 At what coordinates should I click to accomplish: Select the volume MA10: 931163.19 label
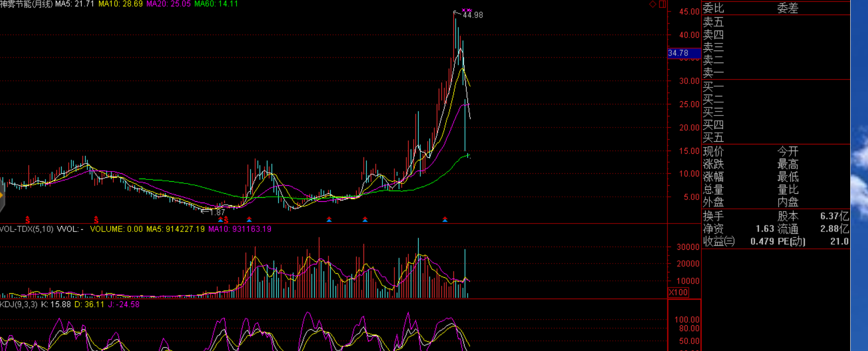pyautogui.click(x=240, y=229)
